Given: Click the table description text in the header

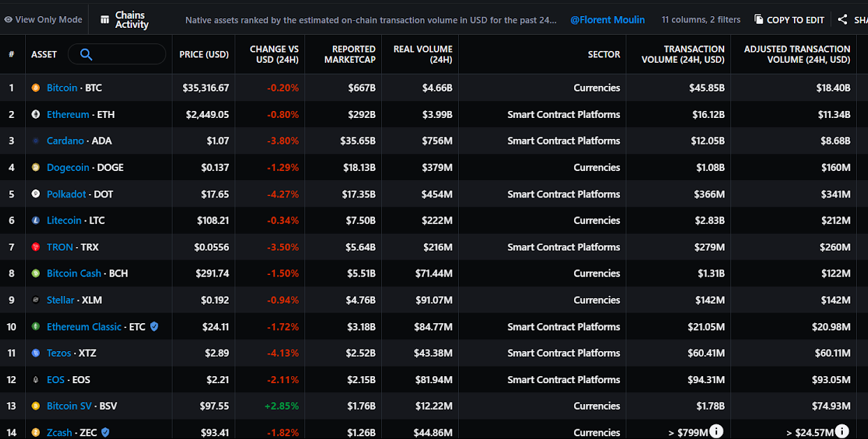Looking at the screenshot, I should coord(371,20).
